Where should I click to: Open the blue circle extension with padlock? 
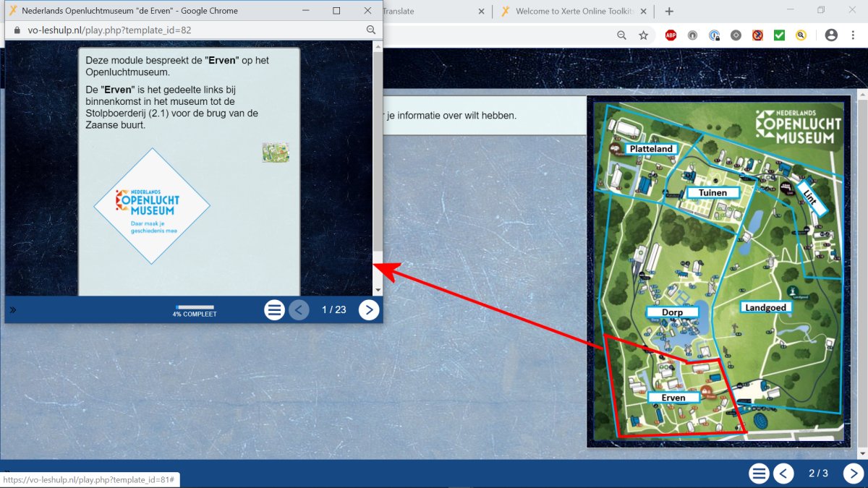click(714, 35)
